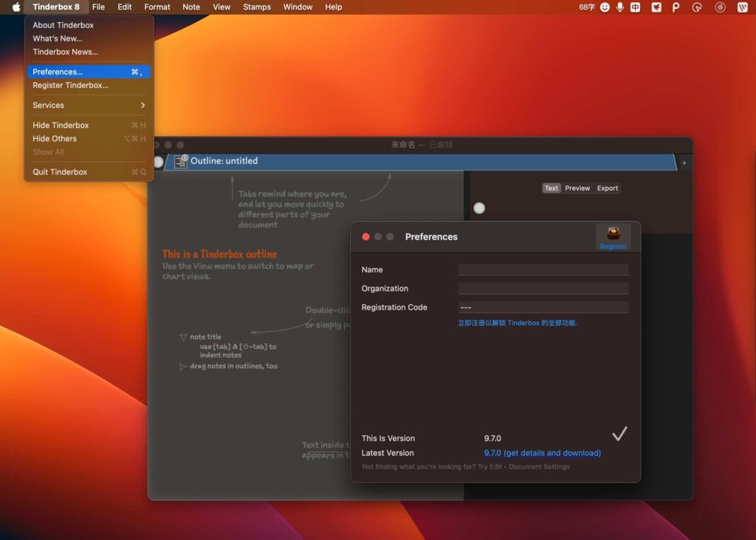The width and height of the screenshot is (756, 540).
Task: Click the outline document icon on the untitled tab
Action: point(182,160)
